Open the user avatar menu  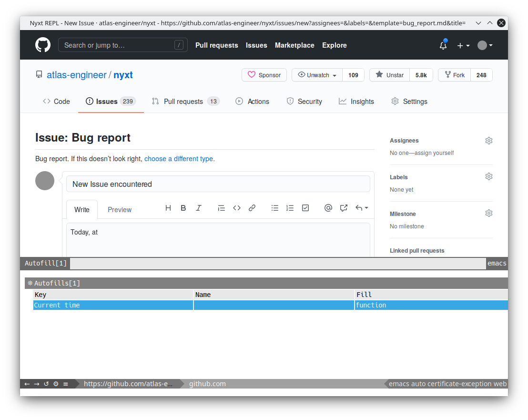(485, 45)
